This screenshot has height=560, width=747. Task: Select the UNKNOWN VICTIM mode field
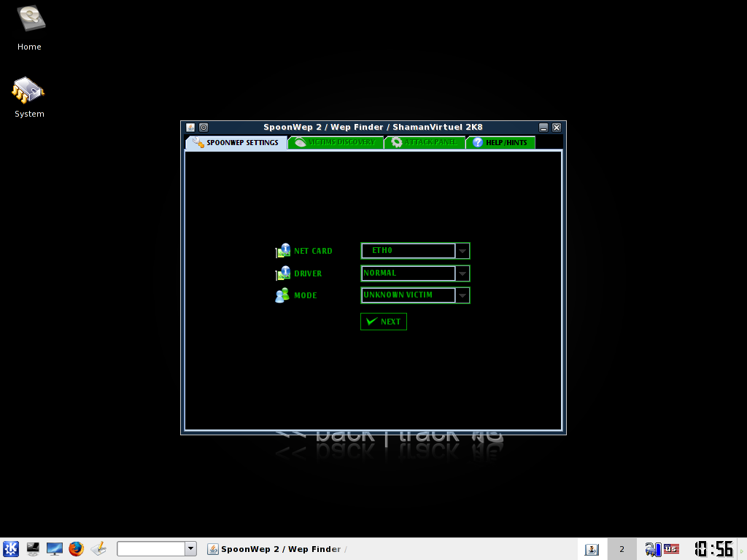click(409, 295)
